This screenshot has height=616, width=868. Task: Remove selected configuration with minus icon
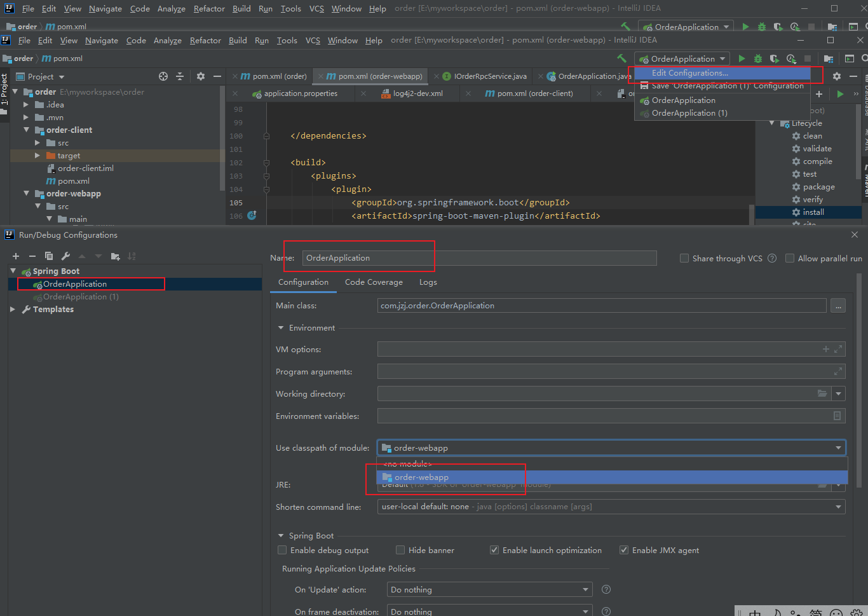(x=32, y=256)
